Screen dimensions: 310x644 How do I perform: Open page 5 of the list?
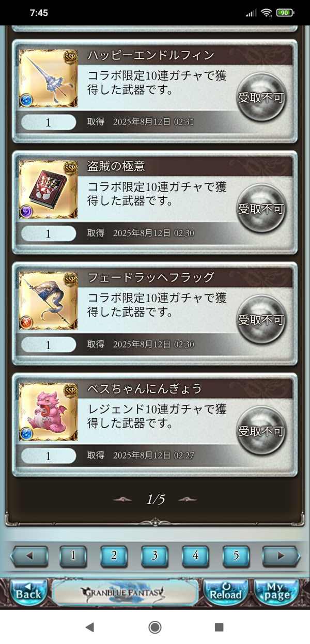236,556
